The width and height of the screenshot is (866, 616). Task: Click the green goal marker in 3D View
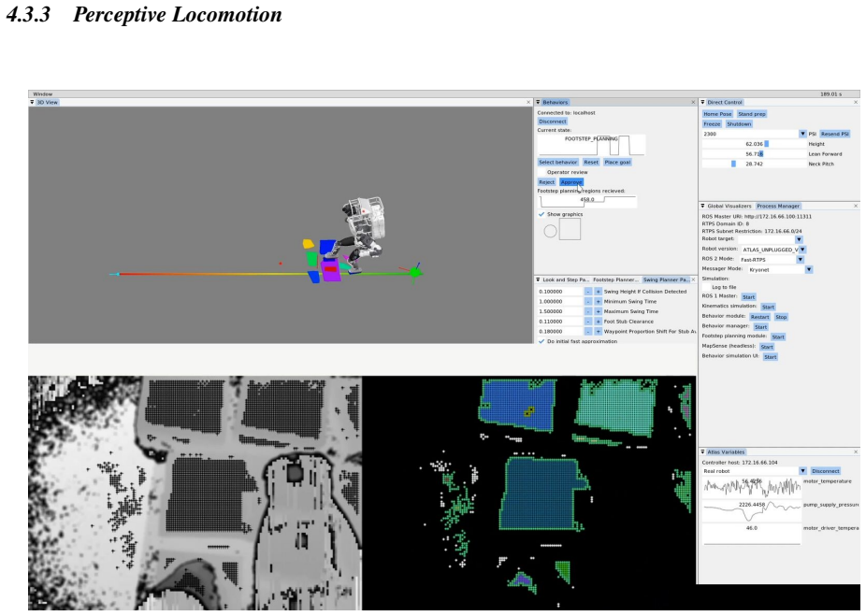coord(415,272)
